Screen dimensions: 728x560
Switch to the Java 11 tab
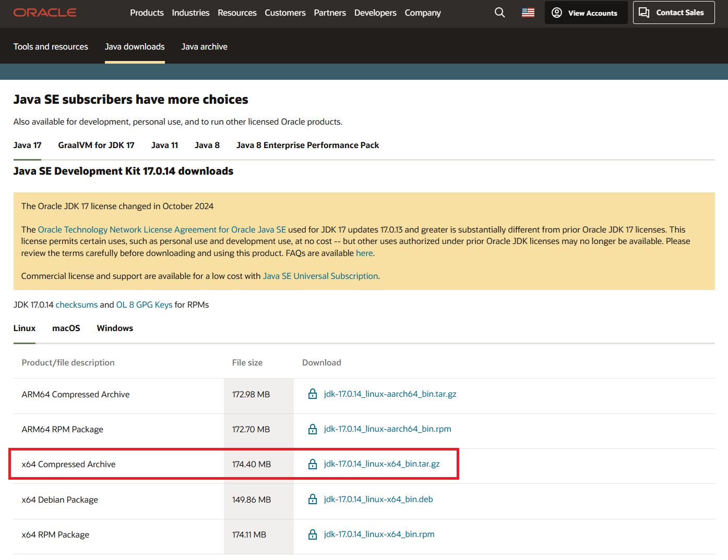coord(164,145)
